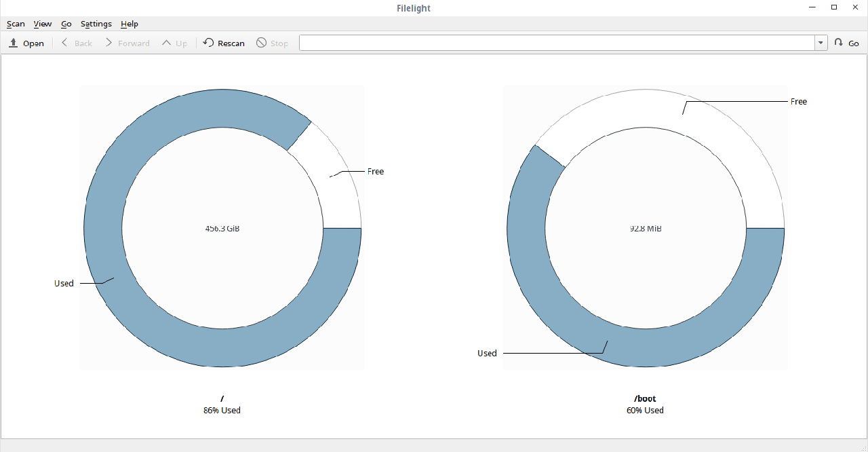
Task: Maximize the Filelight window
Action: point(834,7)
